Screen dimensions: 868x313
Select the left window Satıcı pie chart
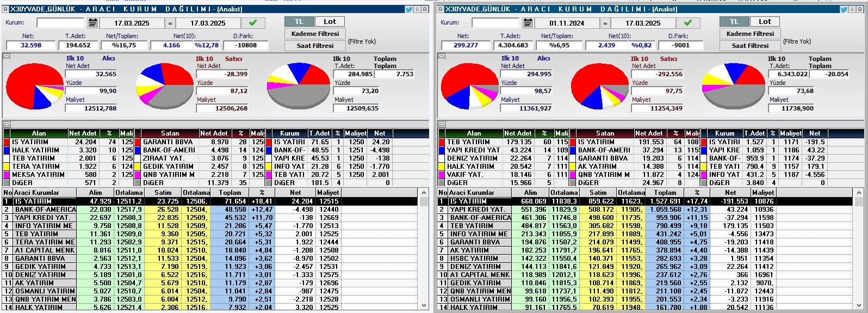tap(166, 86)
